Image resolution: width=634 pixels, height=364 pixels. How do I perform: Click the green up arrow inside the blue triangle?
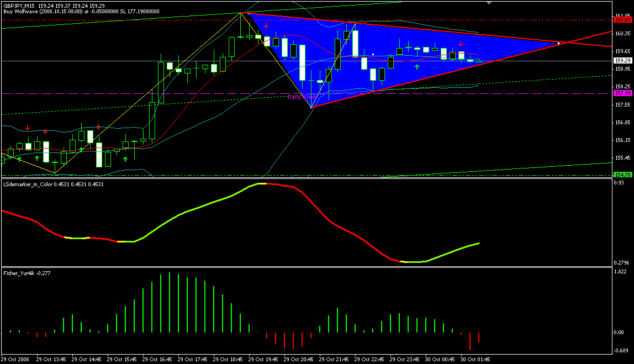(x=417, y=67)
